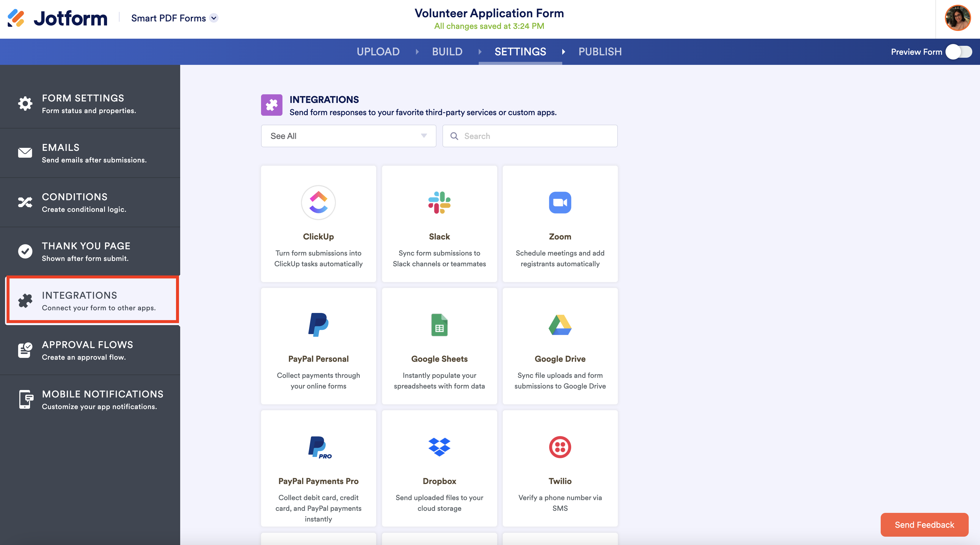Expand the See All category dropdown
This screenshot has width=980, height=545.
point(348,136)
